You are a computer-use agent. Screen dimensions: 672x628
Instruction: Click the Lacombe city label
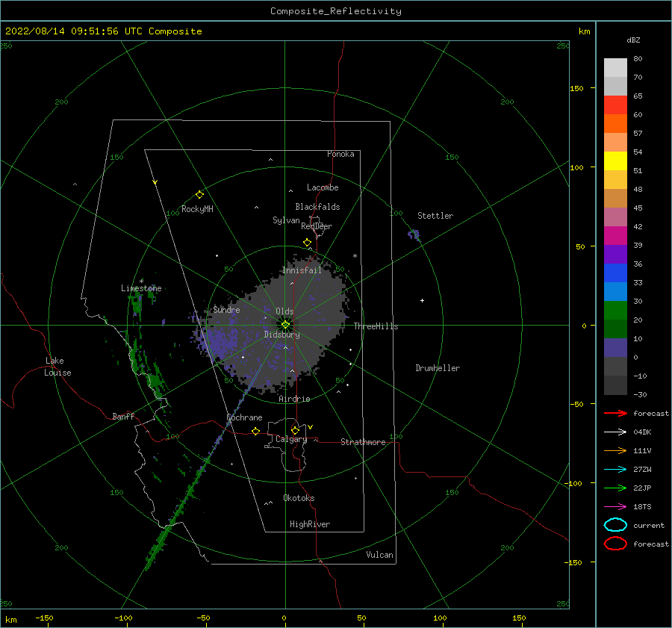(x=323, y=187)
